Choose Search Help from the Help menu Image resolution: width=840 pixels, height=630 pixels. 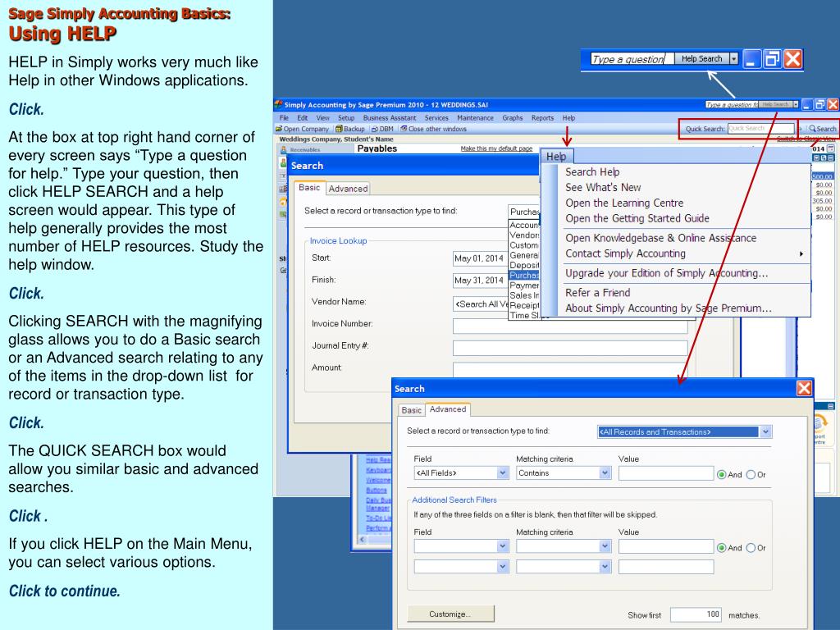coord(592,172)
